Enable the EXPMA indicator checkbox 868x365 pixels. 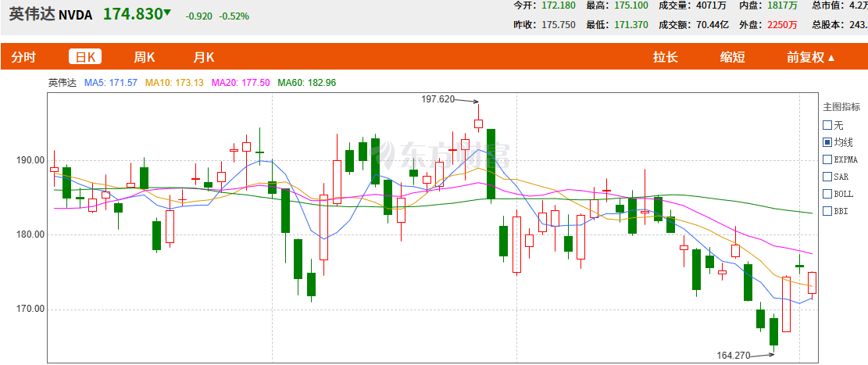tap(827, 159)
